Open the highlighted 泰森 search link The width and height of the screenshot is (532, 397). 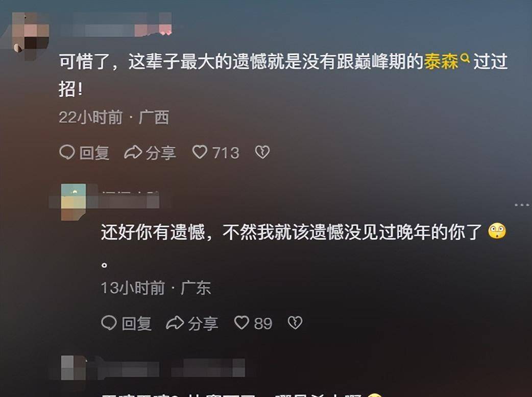click(441, 61)
